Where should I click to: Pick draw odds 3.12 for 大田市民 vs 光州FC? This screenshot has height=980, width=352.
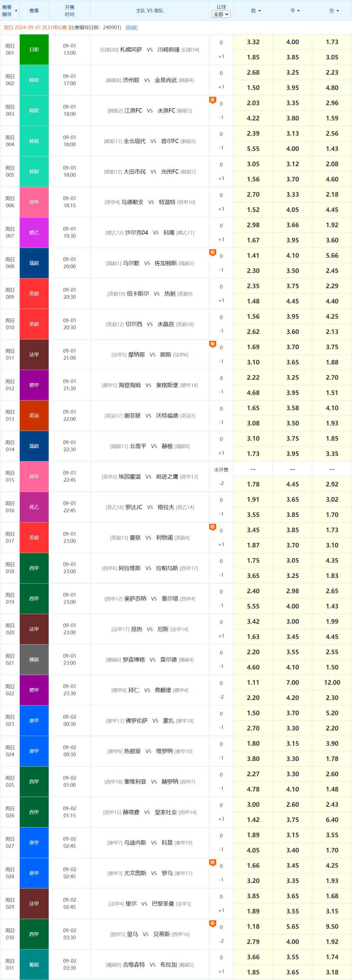tap(293, 164)
